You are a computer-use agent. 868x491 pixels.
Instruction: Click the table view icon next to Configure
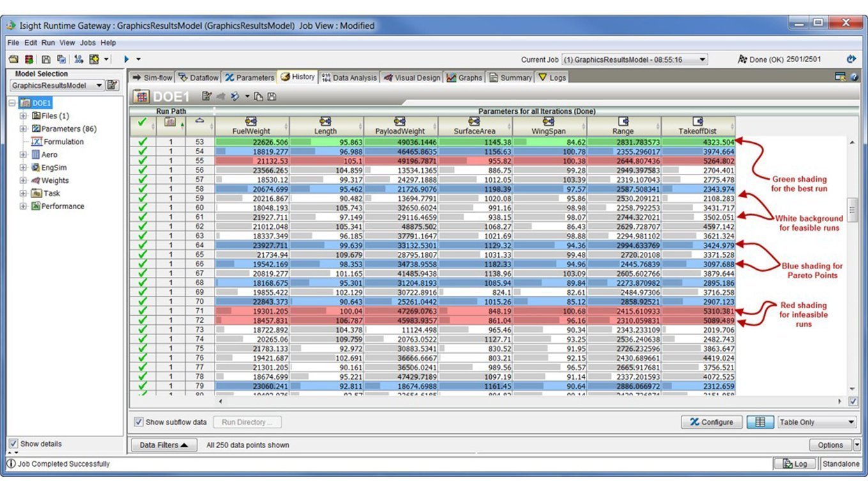[x=760, y=422]
